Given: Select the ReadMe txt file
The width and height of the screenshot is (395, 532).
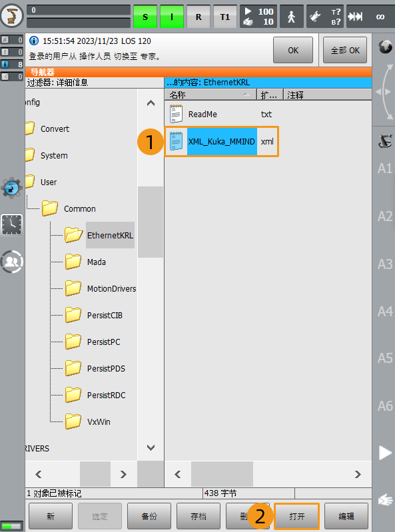Looking at the screenshot, I should coord(221,115).
